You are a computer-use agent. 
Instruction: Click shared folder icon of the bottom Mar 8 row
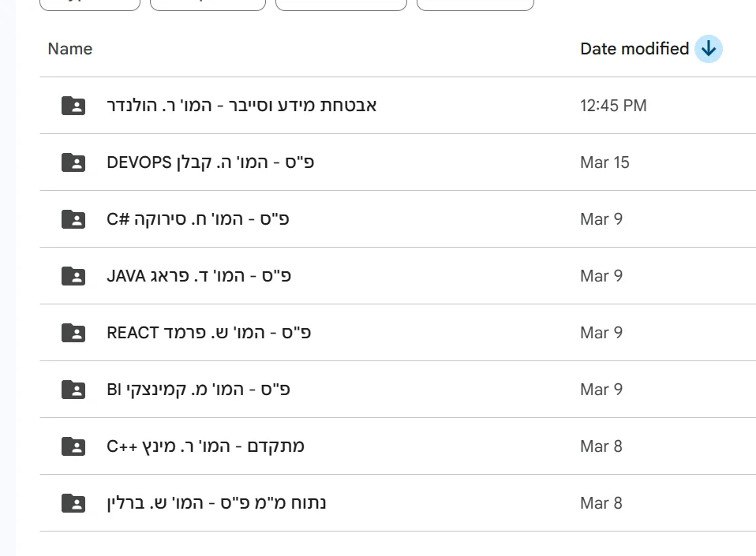73,503
